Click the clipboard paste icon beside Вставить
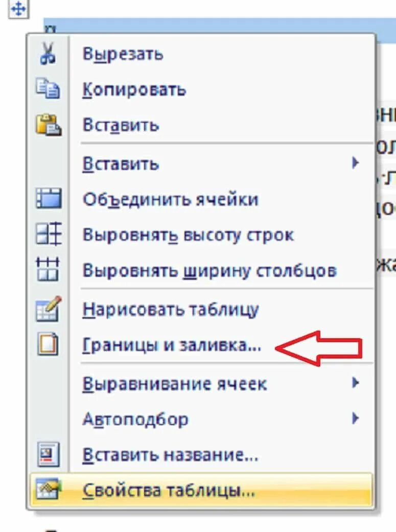This screenshot has height=532, width=396. 49,125
